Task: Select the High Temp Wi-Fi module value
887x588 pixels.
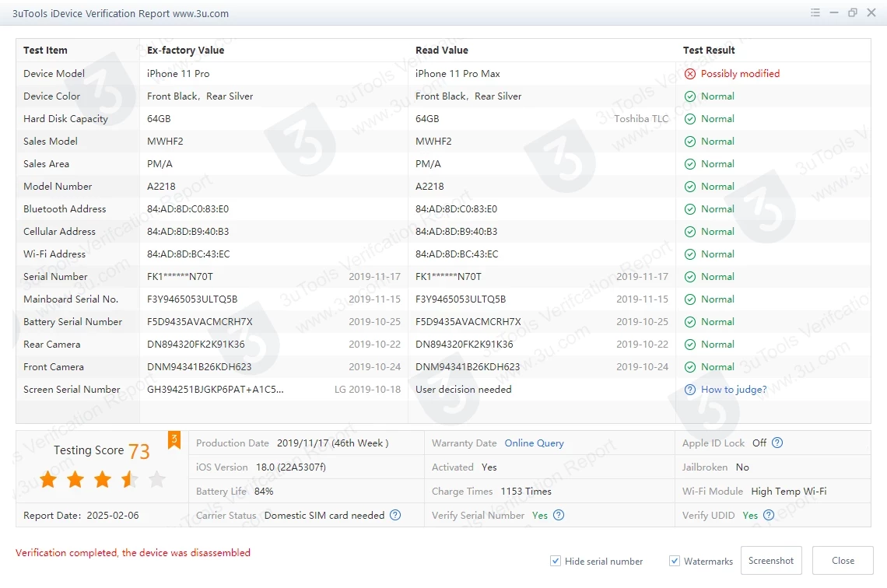Action: pyautogui.click(x=788, y=492)
